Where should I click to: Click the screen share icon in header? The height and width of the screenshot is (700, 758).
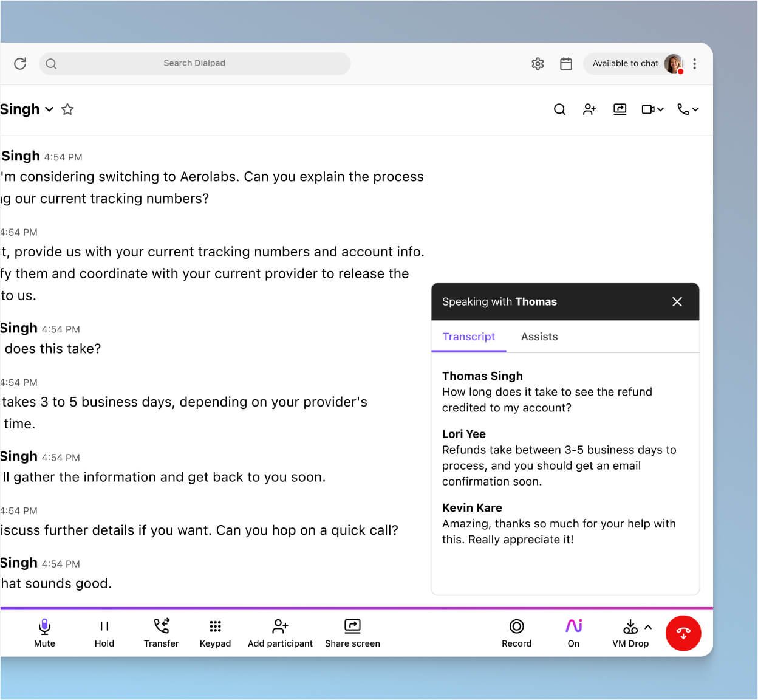tap(620, 109)
